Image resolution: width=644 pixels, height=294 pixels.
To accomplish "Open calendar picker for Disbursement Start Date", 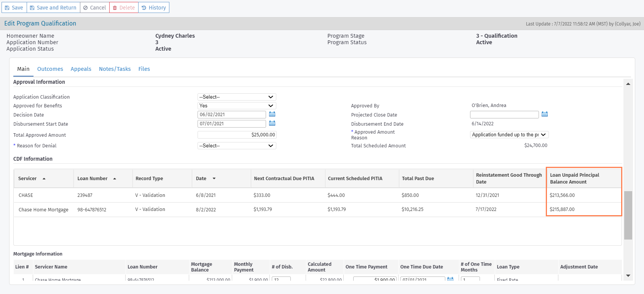I will (x=272, y=123).
